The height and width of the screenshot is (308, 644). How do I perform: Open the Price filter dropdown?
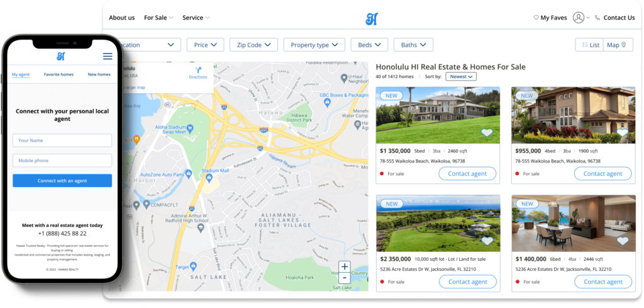click(206, 45)
